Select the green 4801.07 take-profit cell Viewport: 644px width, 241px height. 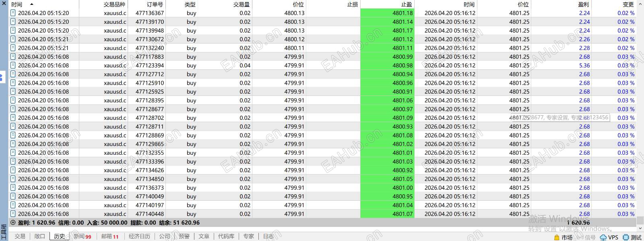[x=387, y=214]
